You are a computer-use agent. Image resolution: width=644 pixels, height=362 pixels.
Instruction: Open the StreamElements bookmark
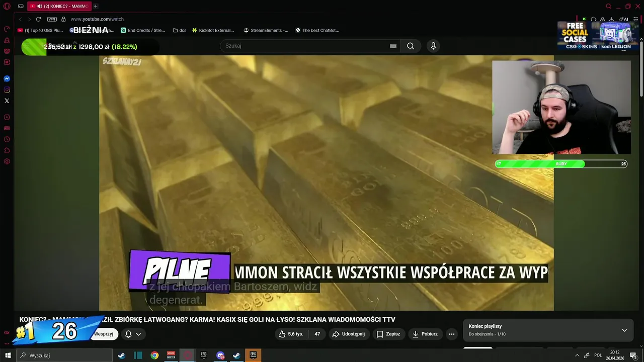click(266, 30)
